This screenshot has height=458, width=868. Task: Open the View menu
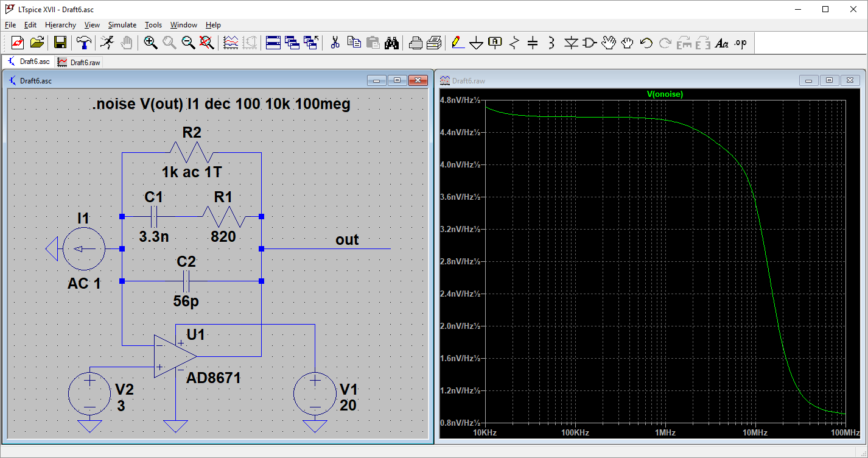tap(92, 25)
